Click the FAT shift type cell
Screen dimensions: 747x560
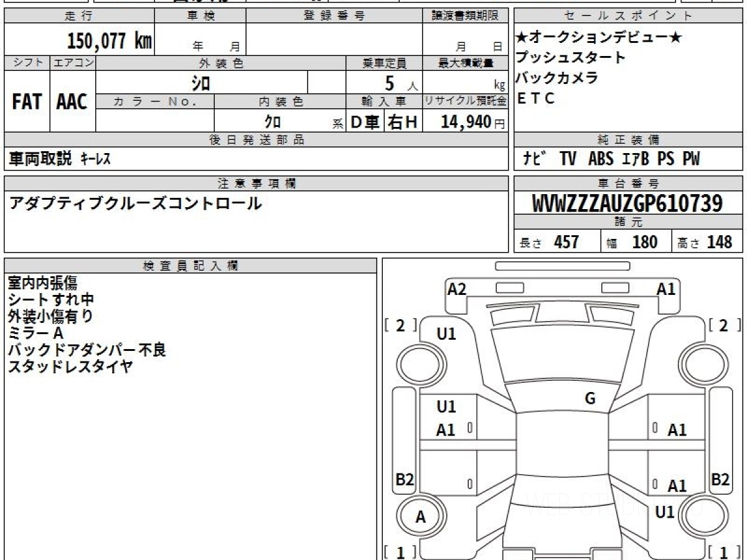coord(27,101)
